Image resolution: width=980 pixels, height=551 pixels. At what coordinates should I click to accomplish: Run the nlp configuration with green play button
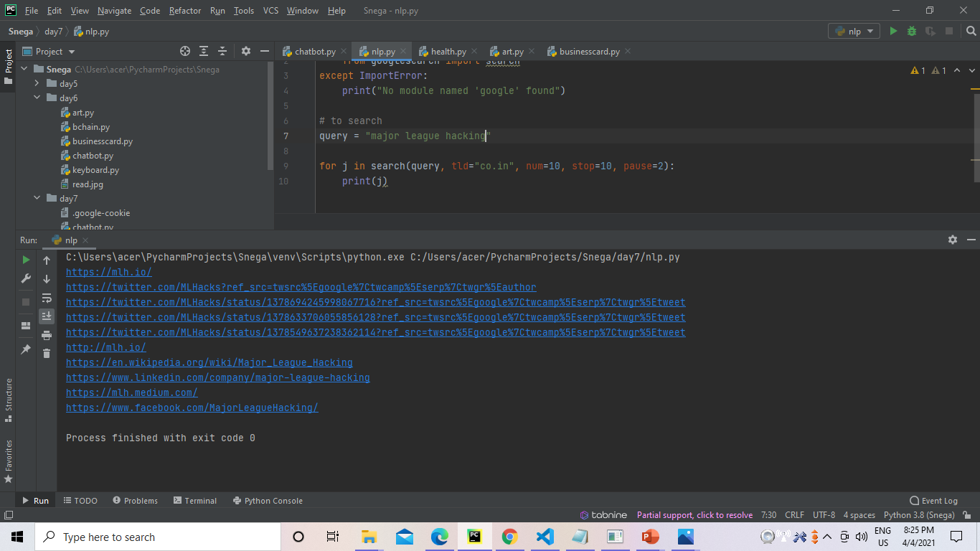coord(893,32)
